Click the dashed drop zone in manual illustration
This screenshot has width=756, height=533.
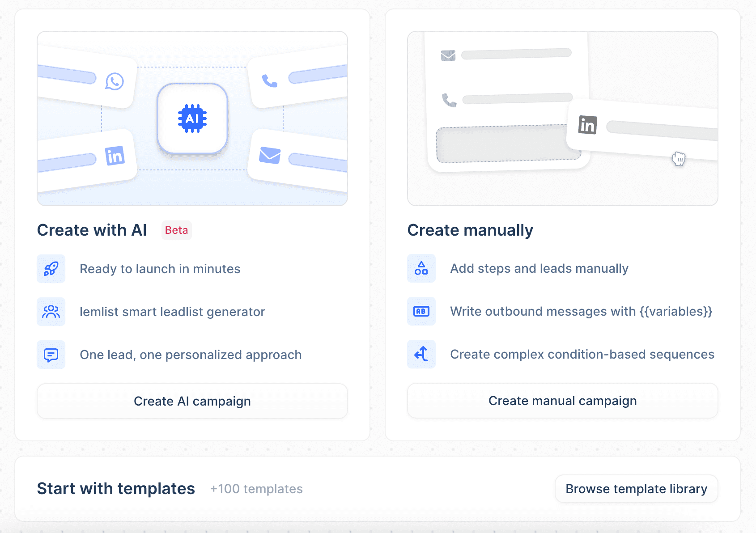coord(501,145)
